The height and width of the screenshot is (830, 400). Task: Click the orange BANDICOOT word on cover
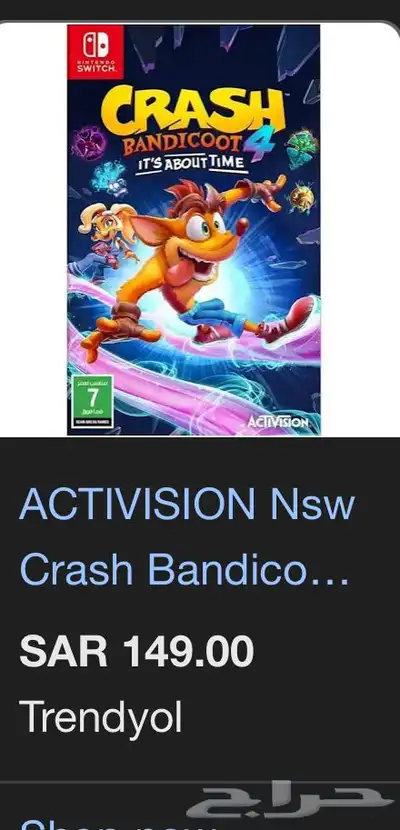183,145
